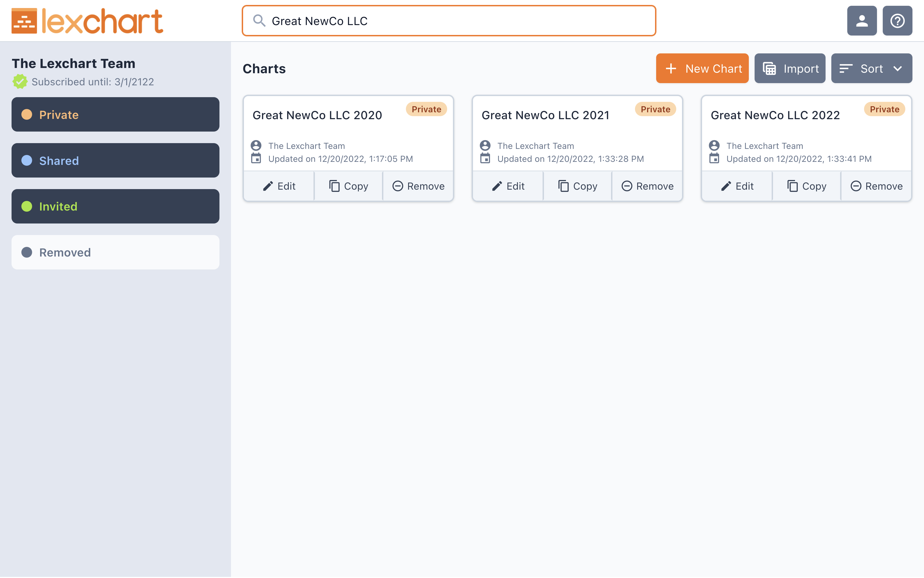This screenshot has height=578, width=924.
Task: Open Great NewCo LLC 2021 chart title
Action: 545,115
